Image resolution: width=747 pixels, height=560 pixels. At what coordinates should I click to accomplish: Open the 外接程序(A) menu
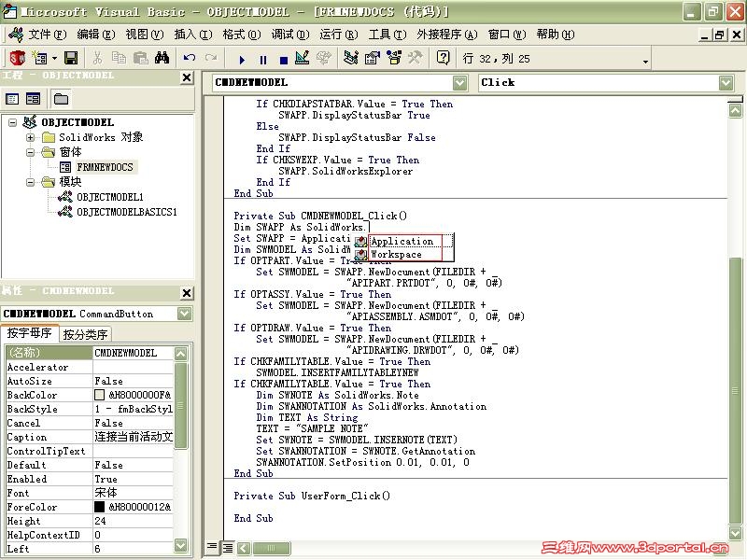pos(446,35)
